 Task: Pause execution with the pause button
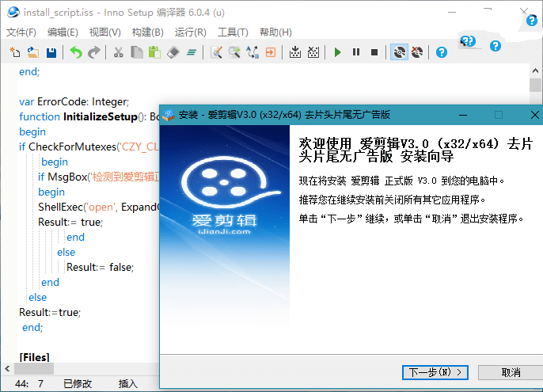coord(356,52)
